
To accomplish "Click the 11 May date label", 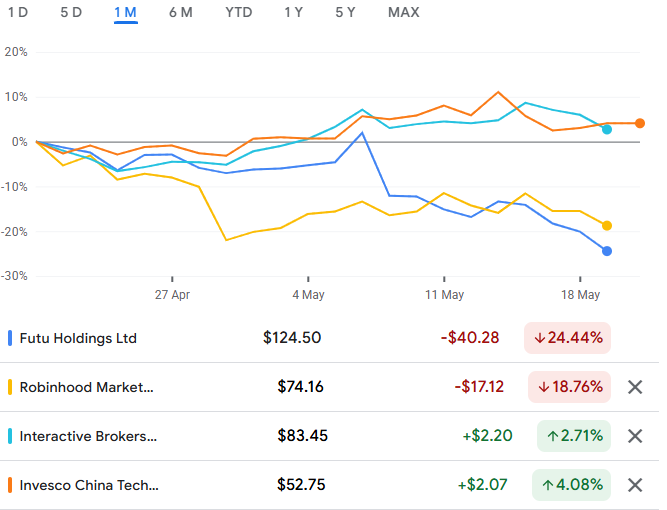I will click(x=445, y=295).
